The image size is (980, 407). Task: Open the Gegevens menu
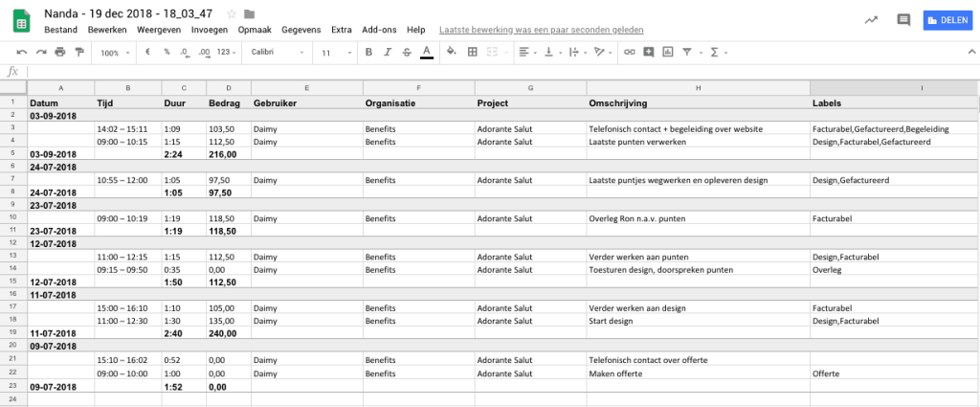coord(303,30)
